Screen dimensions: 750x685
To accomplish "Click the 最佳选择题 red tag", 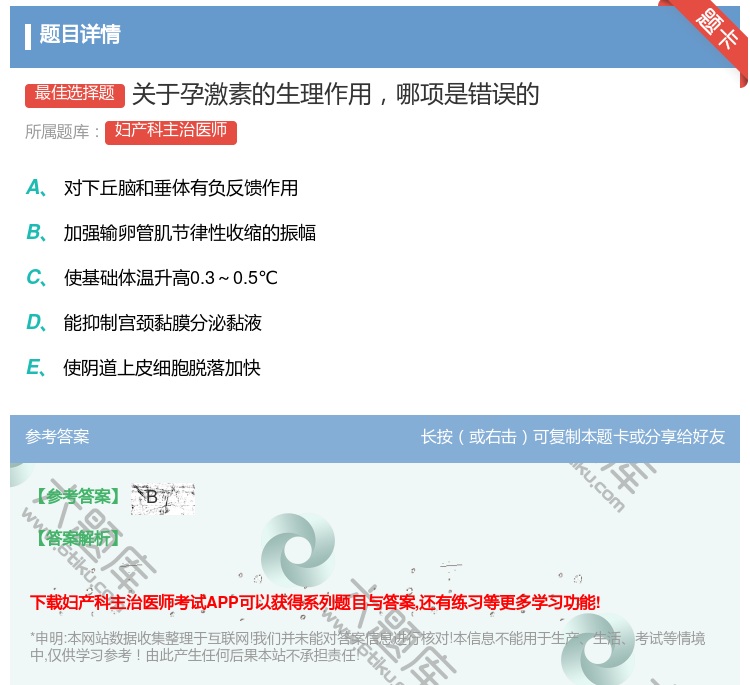I will (x=75, y=94).
